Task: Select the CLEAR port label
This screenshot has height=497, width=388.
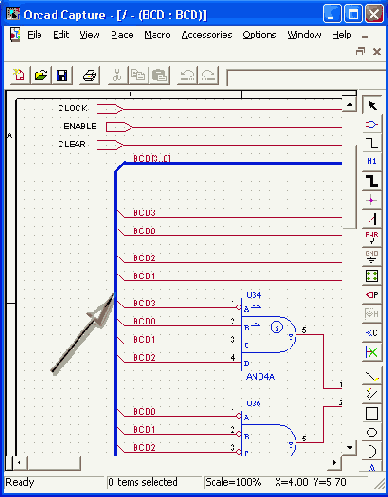Action: pyautogui.click(x=72, y=144)
